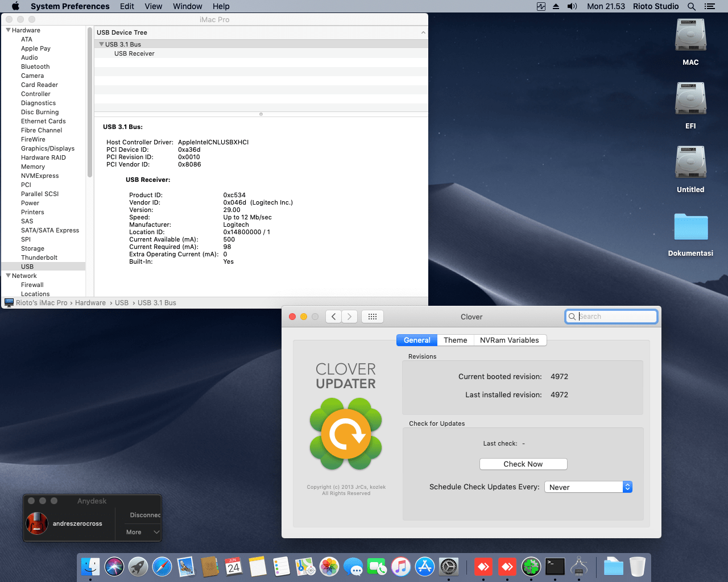This screenshot has width=728, height=582.
Task: Open the Apple menu
Action: pos(15,6)
